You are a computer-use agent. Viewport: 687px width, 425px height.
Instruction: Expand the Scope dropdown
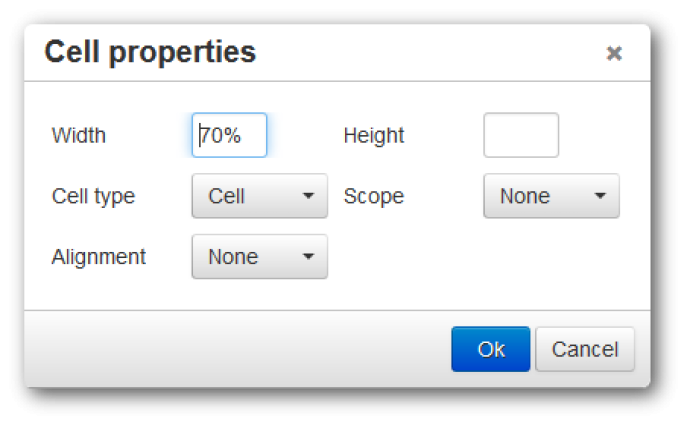point(551,196)
